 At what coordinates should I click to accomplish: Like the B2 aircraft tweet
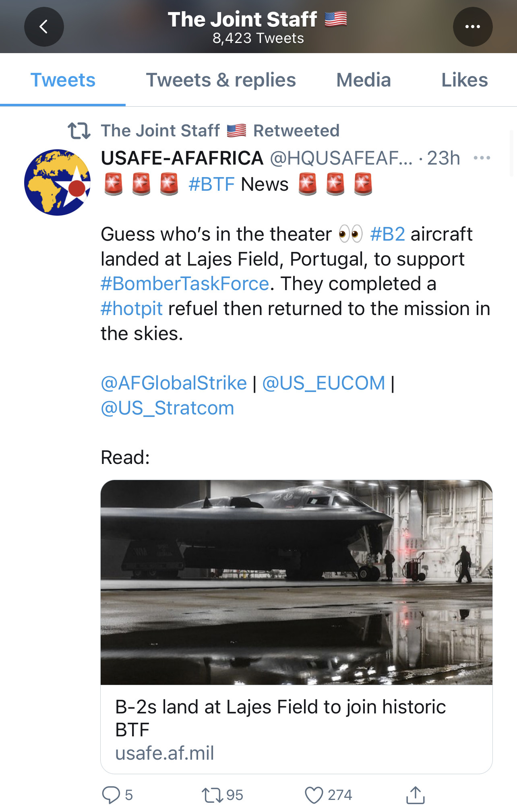coord(314,795)
